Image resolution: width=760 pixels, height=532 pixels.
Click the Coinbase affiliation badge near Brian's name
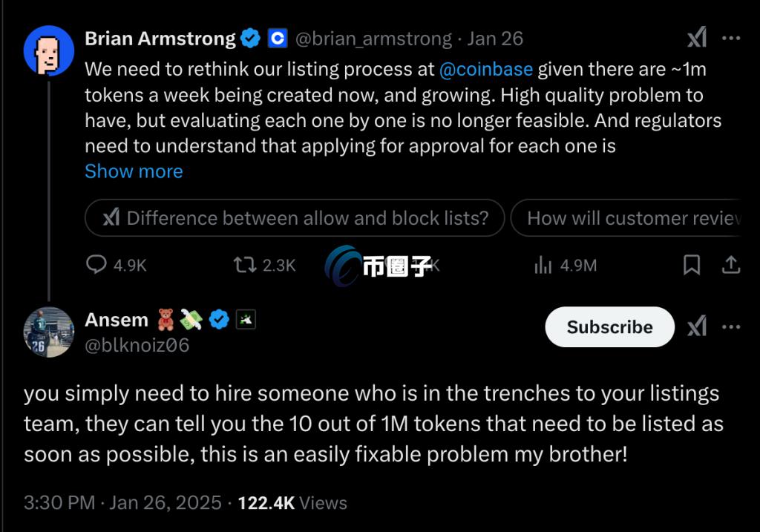pyautogui.click(x=277, y=39)
